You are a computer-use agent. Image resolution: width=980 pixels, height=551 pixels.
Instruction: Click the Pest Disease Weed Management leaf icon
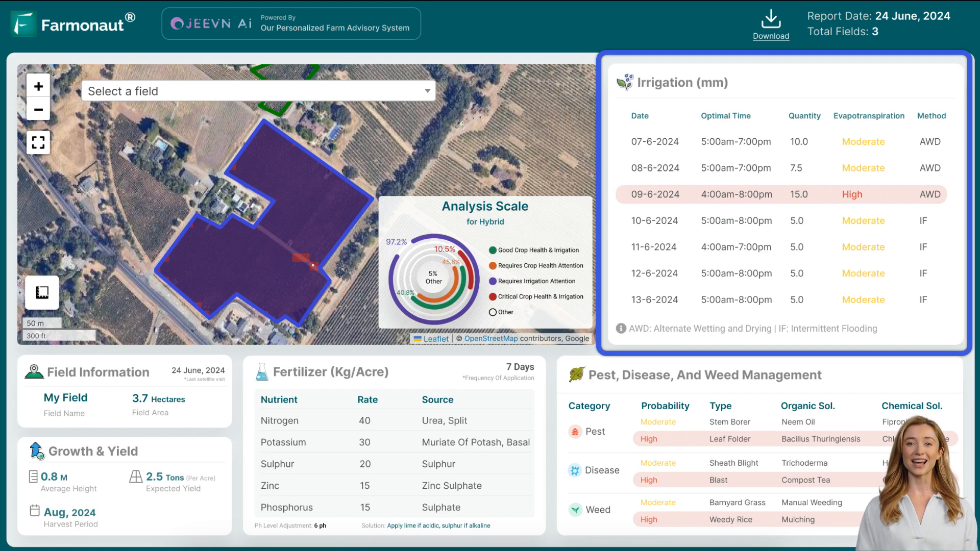[x=576, y=375]
